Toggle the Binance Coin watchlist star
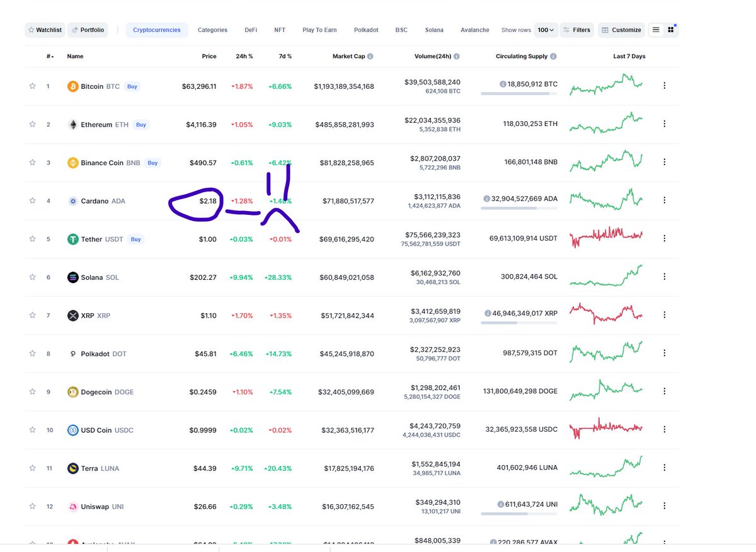 (32, 163)
